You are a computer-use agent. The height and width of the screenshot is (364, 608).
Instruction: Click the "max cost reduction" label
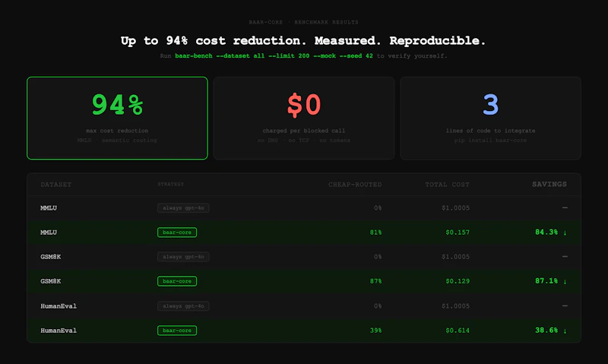tap(117, 131)
